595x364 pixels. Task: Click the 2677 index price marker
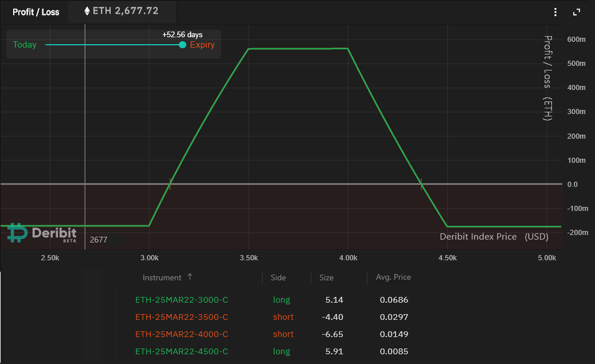click(97, 239)
